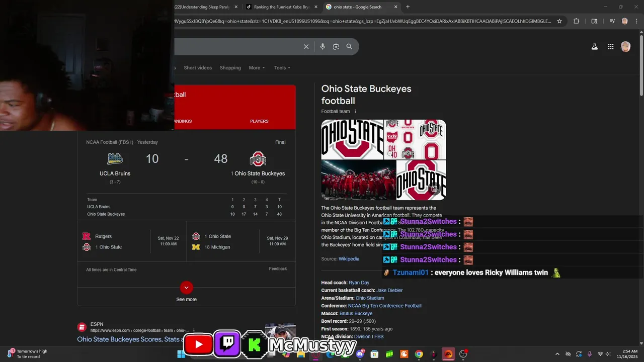644x362 pixels.
Task: Click the magnifying glass search button
Action: [x=349, y=47]
